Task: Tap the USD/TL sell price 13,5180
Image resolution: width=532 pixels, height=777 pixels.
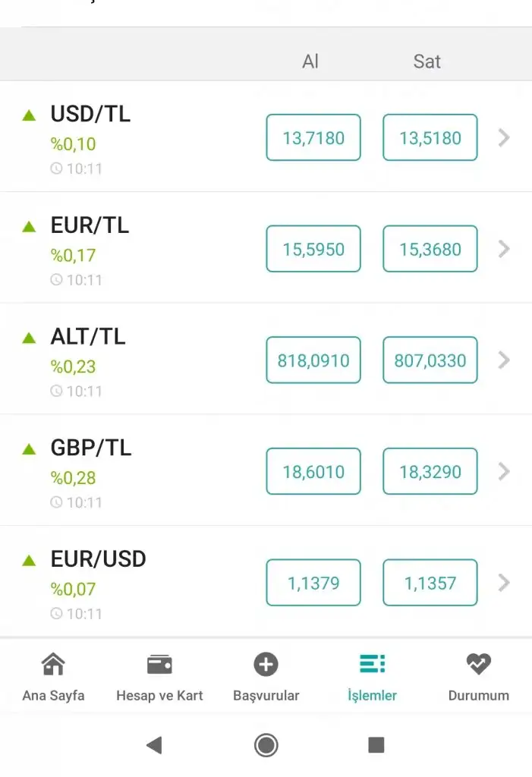Action: [x=430, y=137]
